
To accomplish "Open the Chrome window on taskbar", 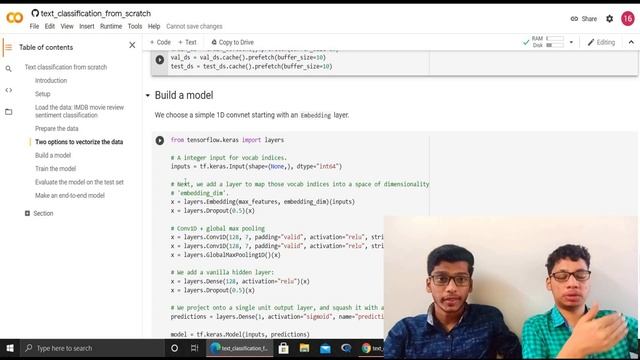I will pyautogui.click(x=371, y=348).
